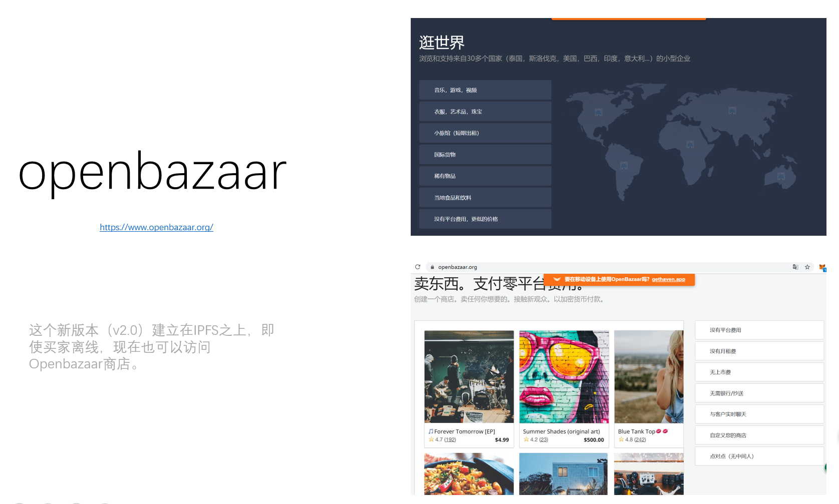Click the 与客户实时聊天 feature item

[x=759, y=414]
